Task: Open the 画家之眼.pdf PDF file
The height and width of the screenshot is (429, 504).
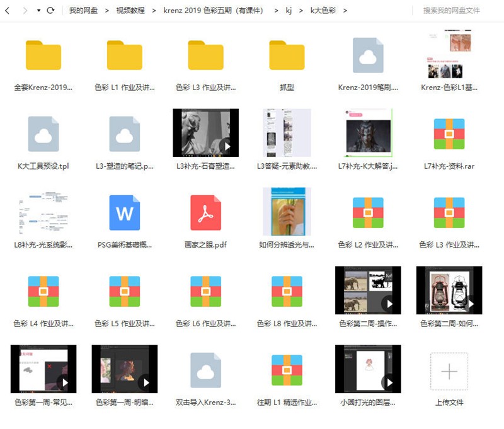Action: pyautogui.click(x=205, y=214)
